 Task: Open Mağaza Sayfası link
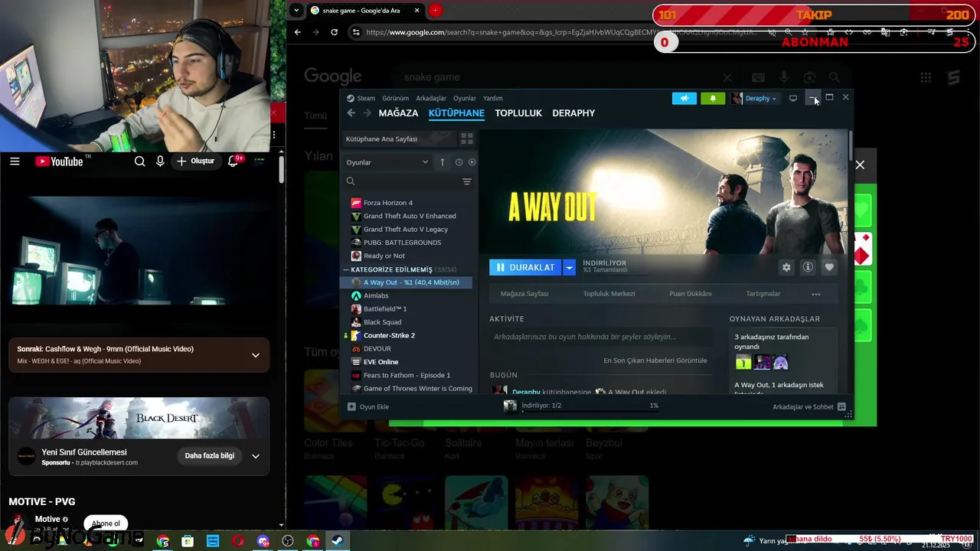coord(524,294)
